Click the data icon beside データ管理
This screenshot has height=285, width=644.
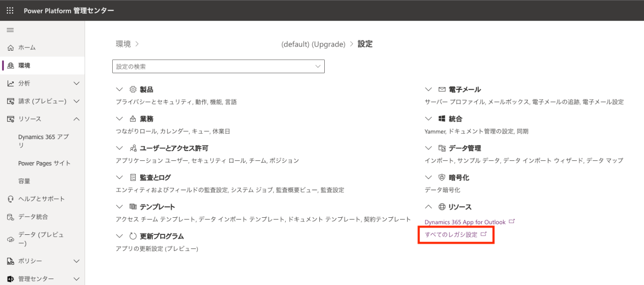(442, 148)
